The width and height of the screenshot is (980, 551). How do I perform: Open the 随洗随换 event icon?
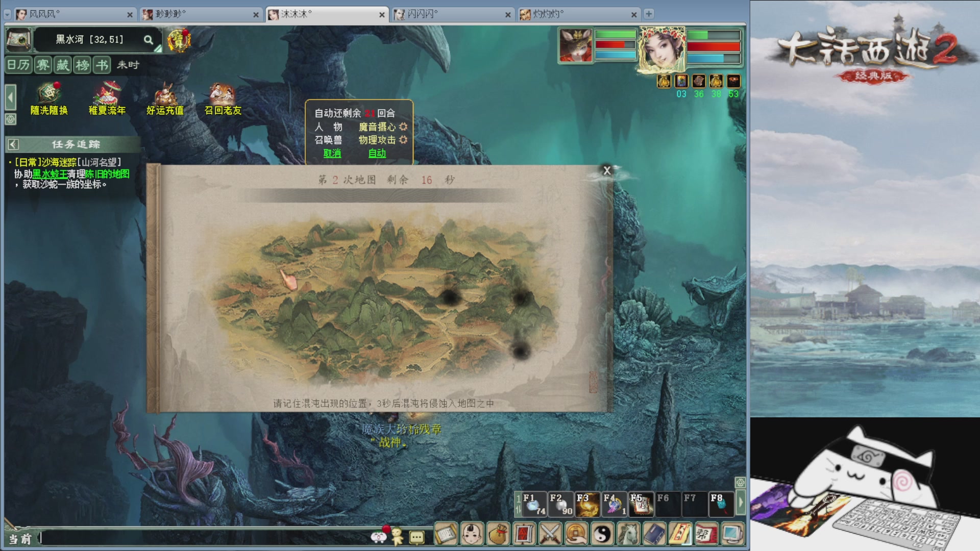tap(49, 98)
